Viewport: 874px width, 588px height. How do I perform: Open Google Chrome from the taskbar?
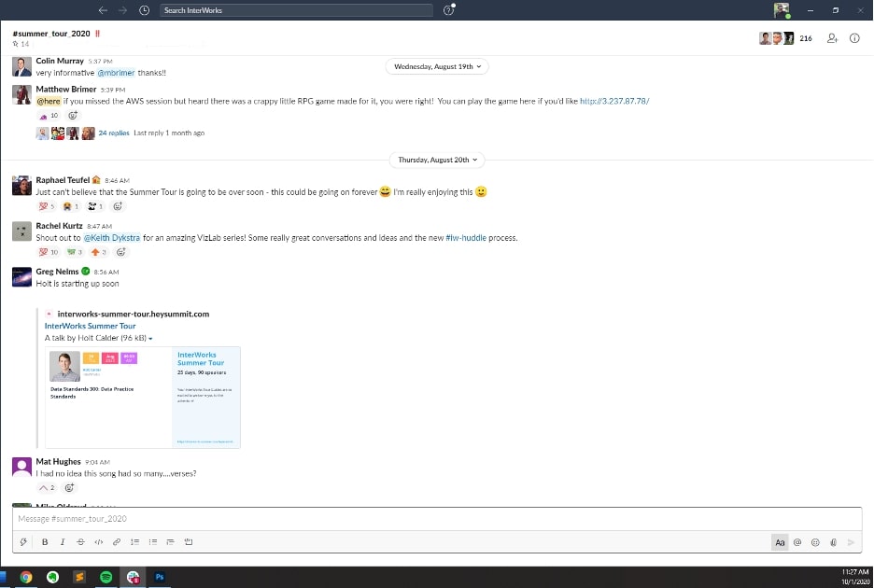(x=25, y=578)
